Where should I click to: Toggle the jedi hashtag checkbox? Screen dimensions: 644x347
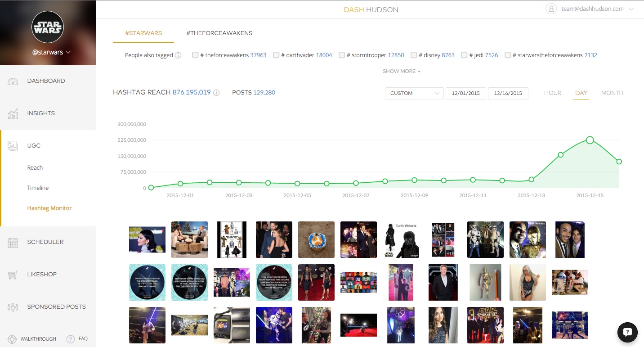(465, 55)
